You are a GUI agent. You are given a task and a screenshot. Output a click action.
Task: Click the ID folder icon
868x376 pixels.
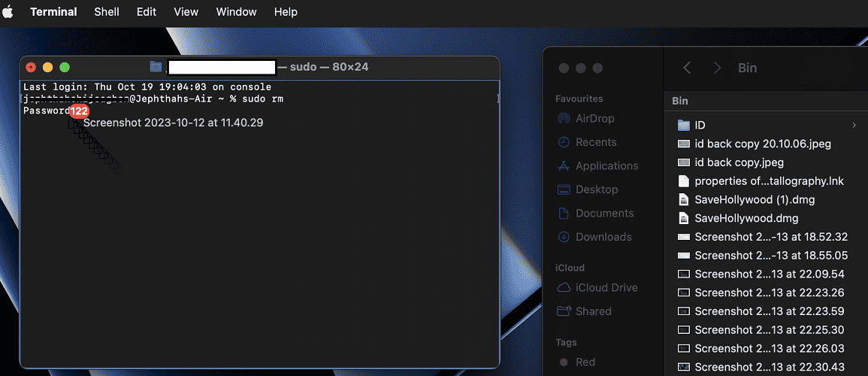tap(683, 125)
